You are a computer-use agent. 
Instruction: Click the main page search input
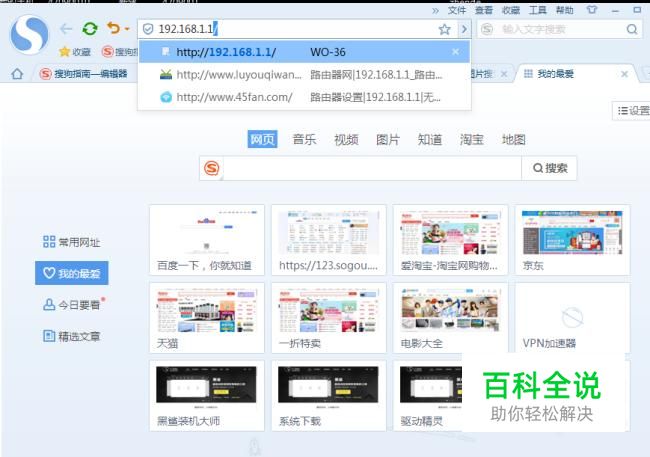click(x=372, y=168)
